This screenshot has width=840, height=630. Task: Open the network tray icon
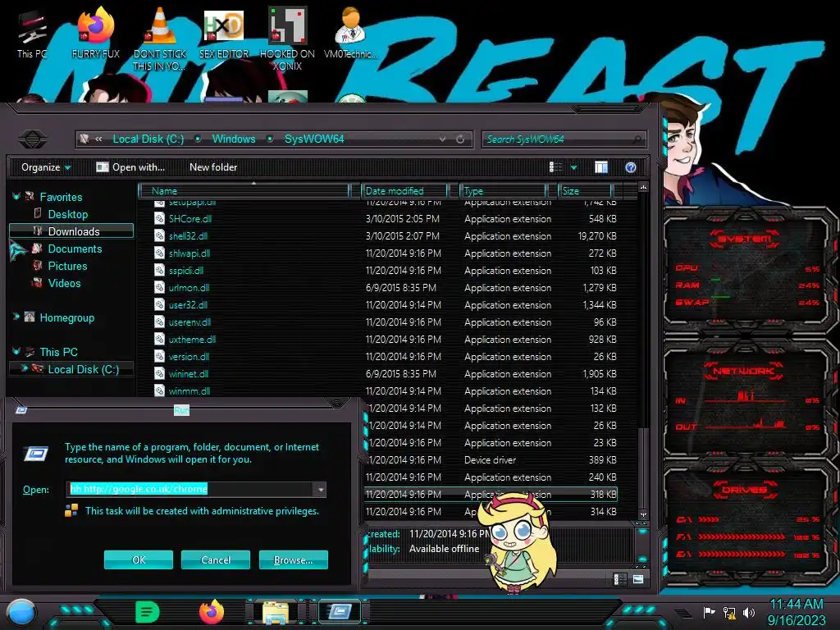[x=729, y=612]
